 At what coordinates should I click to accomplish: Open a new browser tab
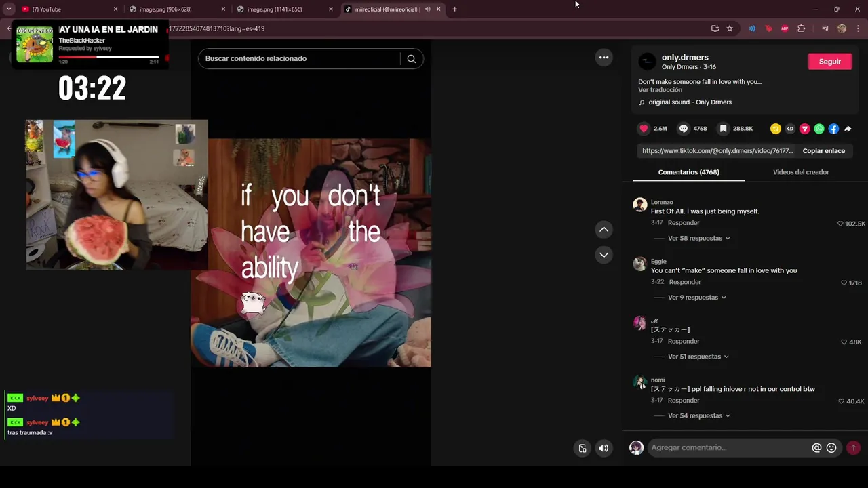pos(454,9)
